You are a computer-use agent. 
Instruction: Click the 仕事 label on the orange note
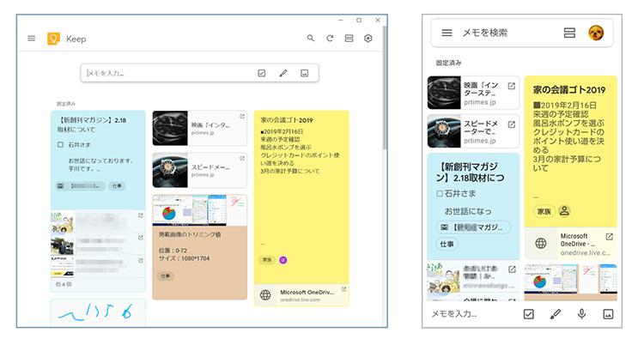pyautogui.click(x=166, y=276)
